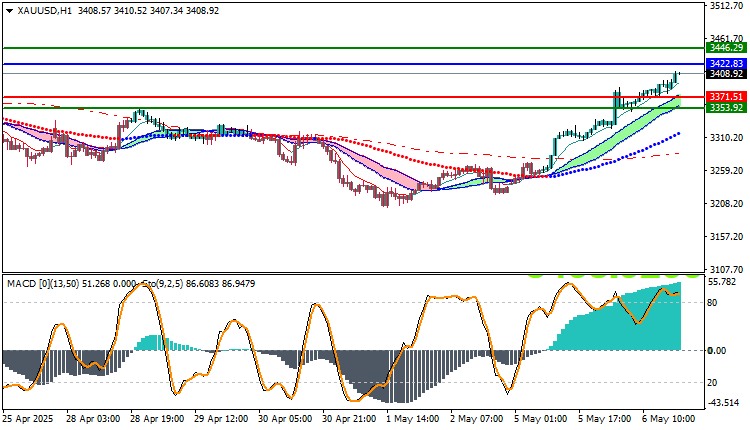Select the Sto(9,2,5) indicator values
This screenshot has height=430, width=750.
coord(198,284)
